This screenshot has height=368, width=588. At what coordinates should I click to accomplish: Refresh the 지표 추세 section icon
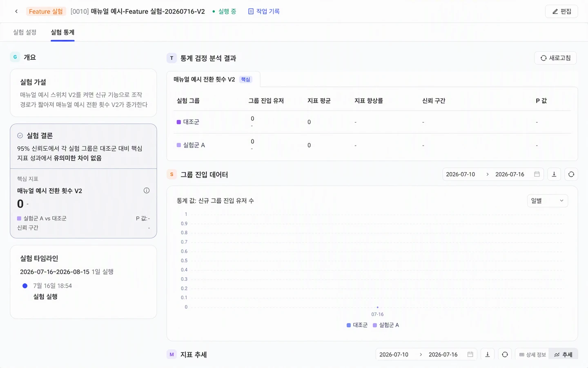[505, 355]
